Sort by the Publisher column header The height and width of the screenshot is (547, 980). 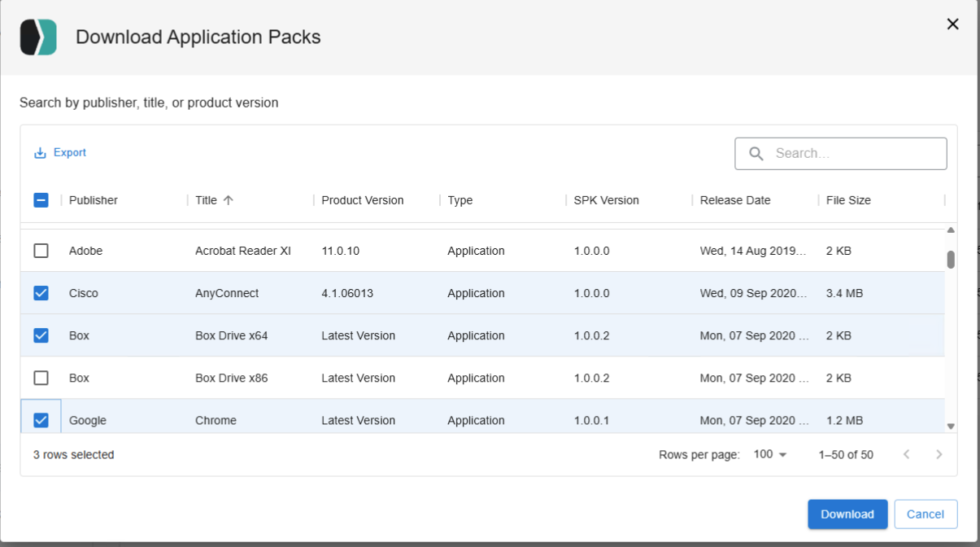pyautogui.click(x=94, y=200)
